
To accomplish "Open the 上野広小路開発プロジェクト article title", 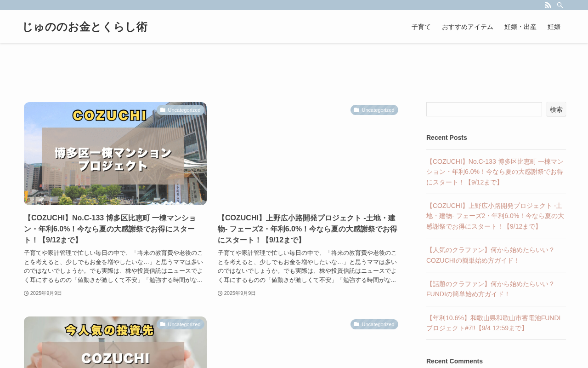I will click(x=307, y=229).
